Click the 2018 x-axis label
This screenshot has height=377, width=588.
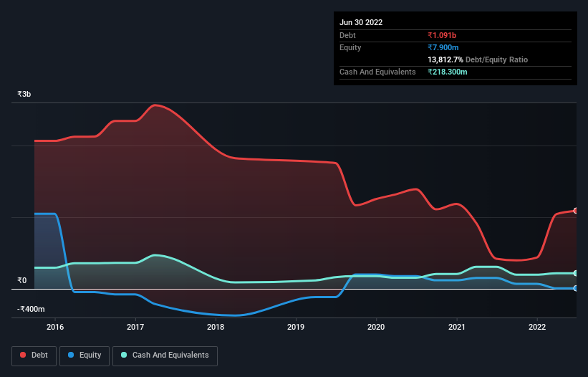pyautogui.click(x=216, y=327)
